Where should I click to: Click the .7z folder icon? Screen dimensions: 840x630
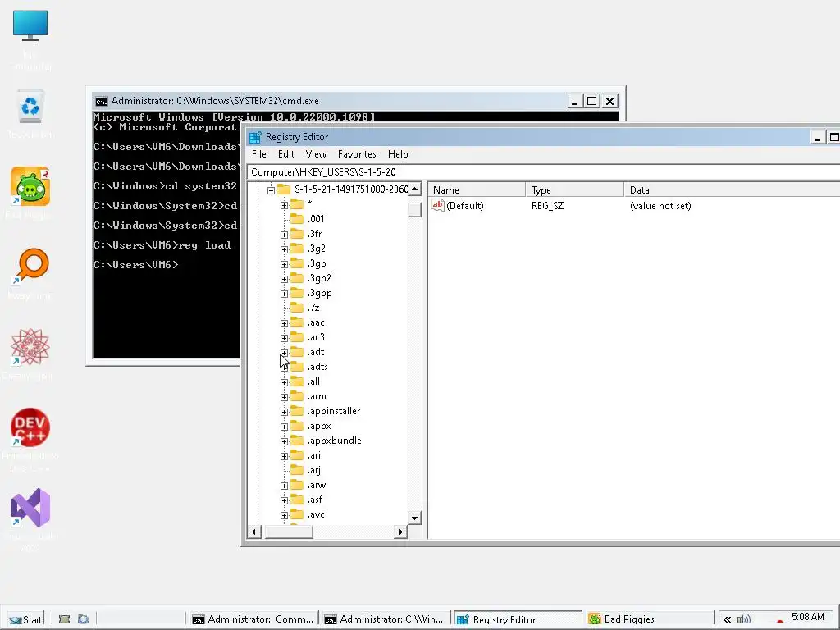tap(297, 308)
